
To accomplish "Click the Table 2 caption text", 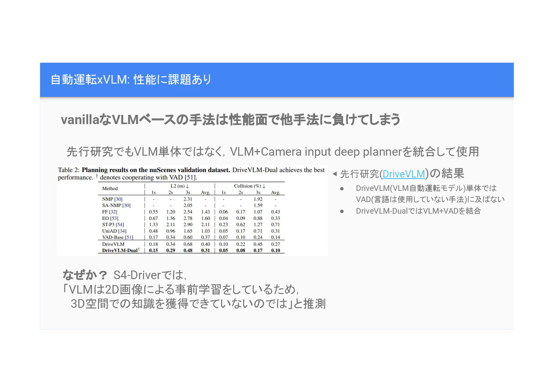I will coord(191,174).
